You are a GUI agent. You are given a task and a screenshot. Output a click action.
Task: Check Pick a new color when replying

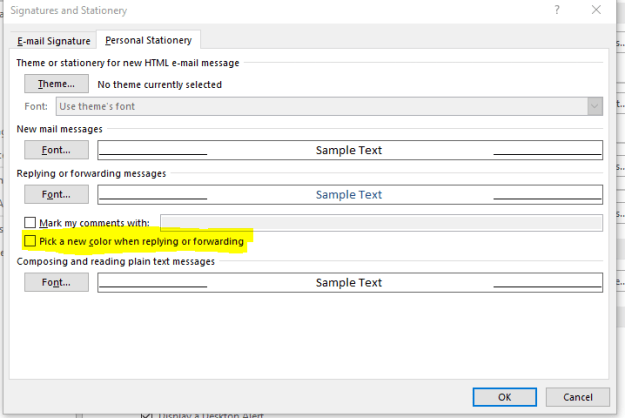30,241
